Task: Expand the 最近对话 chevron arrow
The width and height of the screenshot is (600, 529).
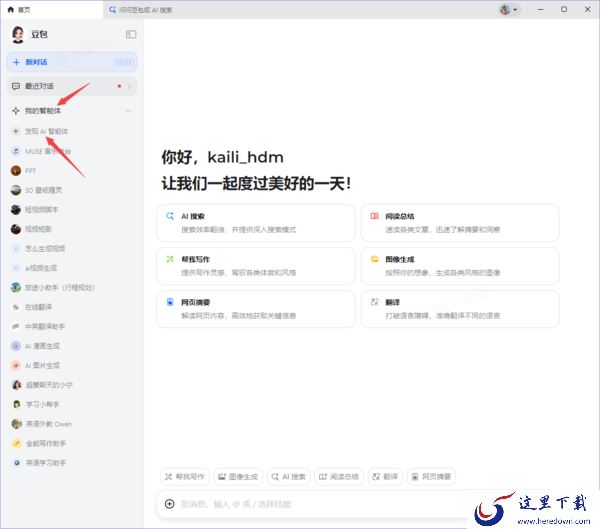Action: [129, 86]
